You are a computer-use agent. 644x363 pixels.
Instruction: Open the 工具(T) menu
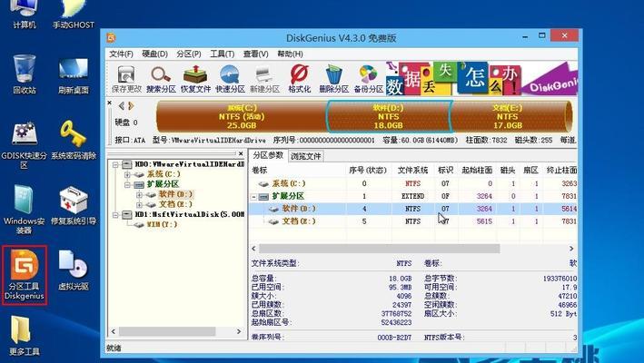point(222,54)
